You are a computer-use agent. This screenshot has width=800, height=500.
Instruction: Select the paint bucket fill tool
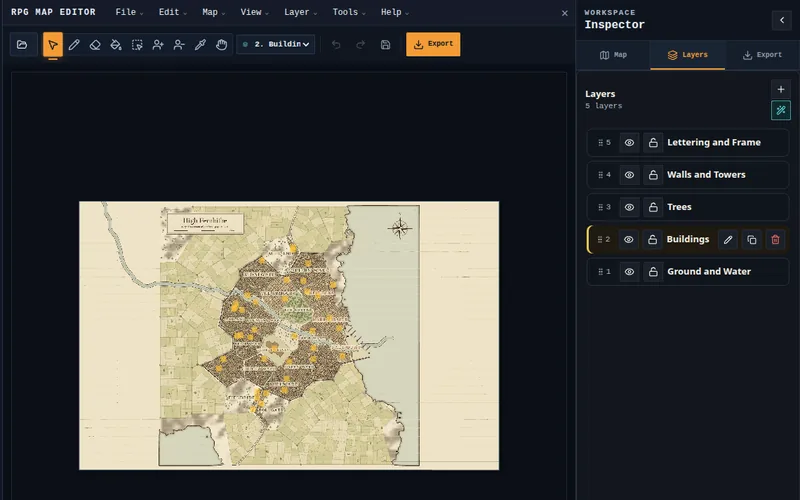(116, 45)
